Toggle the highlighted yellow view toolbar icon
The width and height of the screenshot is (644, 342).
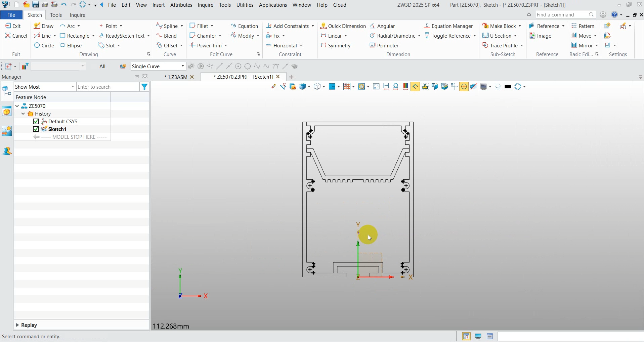pyautogui.click(x=415, y=87)
